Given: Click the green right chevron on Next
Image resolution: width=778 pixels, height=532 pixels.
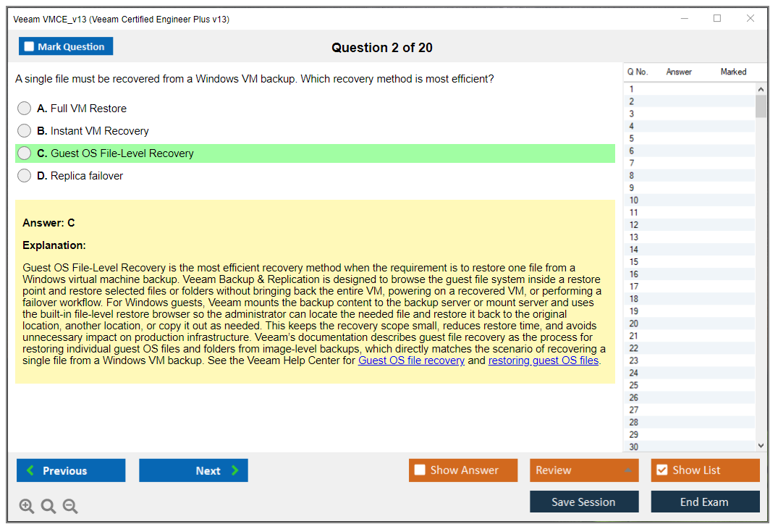Looking at the screenshot, I should tap(235, 470).
